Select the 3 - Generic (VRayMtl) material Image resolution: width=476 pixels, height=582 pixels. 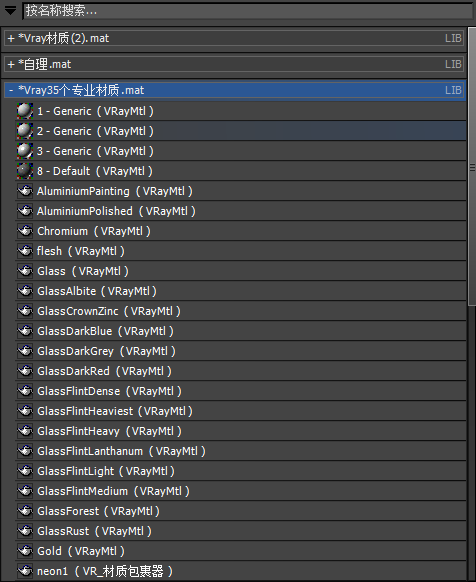point(241,151)
